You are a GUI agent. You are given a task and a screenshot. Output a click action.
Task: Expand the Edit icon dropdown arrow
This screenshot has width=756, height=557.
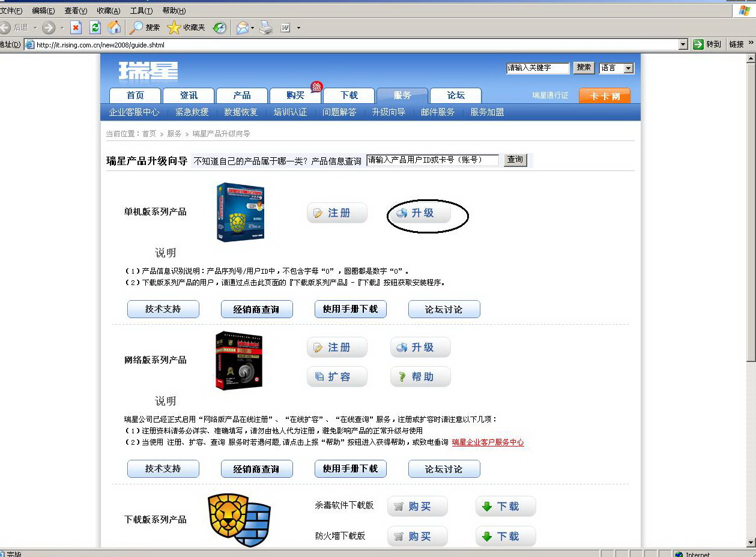tap(298, 28)
